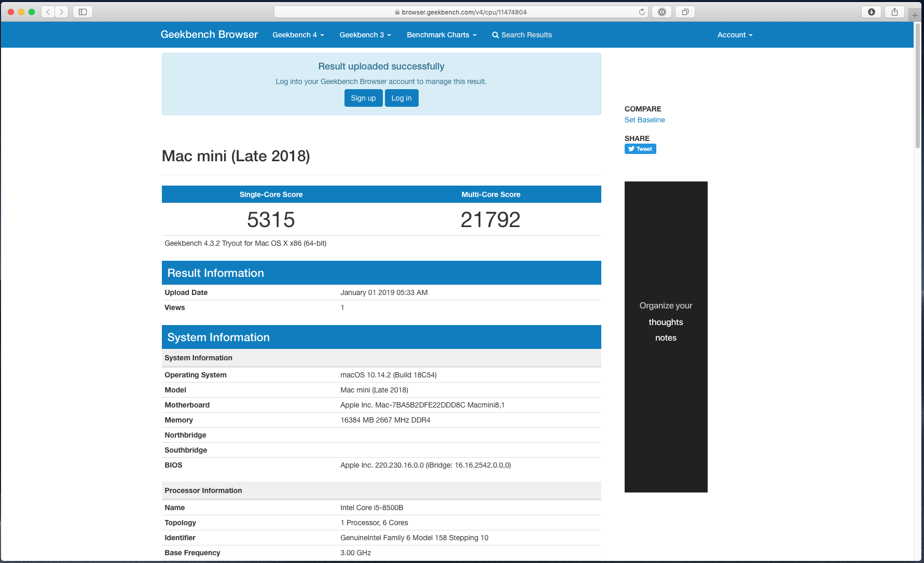This screenshot has width=924, height=563.
Task: Click the Result Information section header
Action: point(381,273)
